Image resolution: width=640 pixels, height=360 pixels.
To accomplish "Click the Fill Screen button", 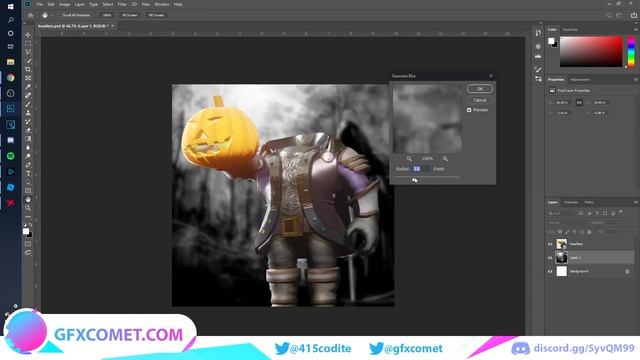I will (x=156, y=15).
